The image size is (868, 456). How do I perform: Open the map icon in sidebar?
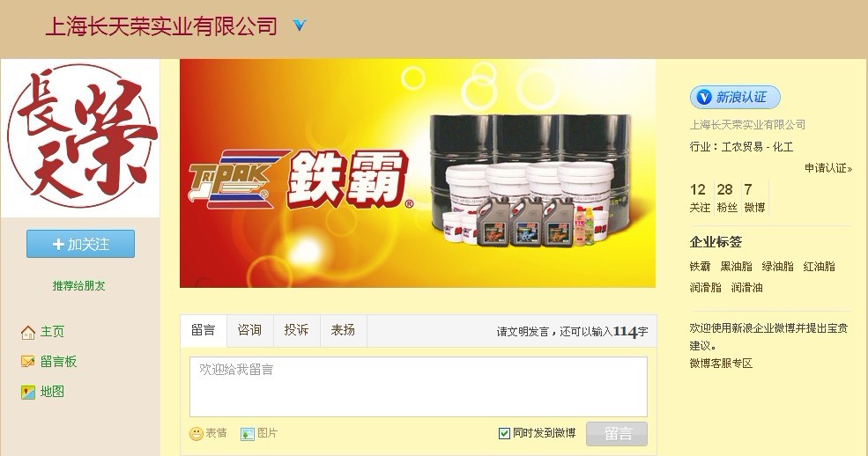(27, 392)
